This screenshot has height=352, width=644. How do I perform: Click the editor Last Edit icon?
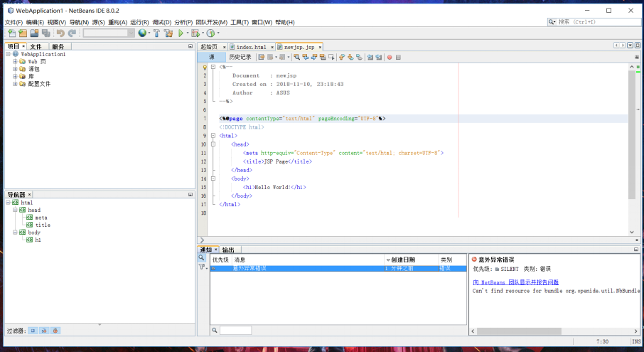click(x=261, y=57)
